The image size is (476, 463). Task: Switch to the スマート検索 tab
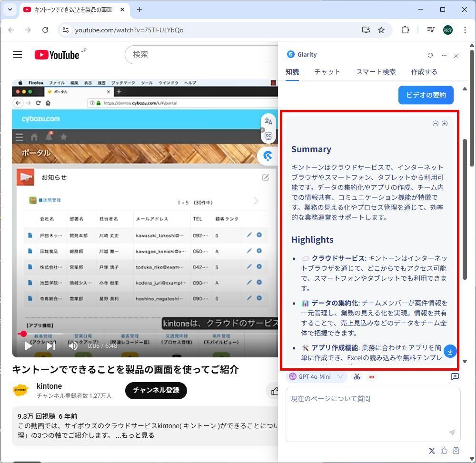pos(376,72)
